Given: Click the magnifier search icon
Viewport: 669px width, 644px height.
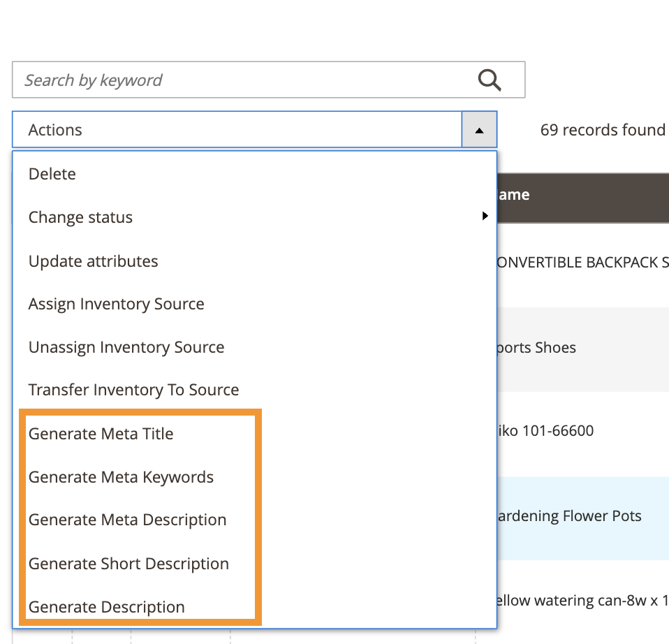Looking at the screenshot, I should (490, 80).
